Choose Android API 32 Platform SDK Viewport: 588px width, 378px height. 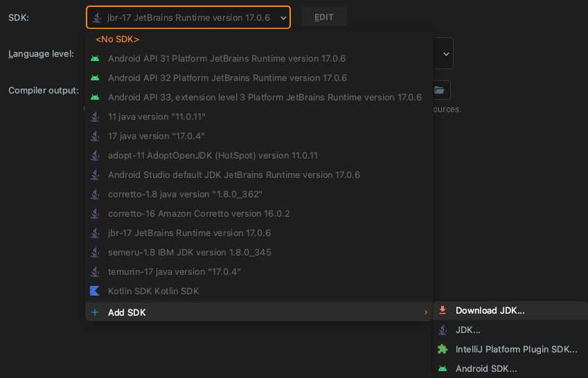click(x=259, y=78)
